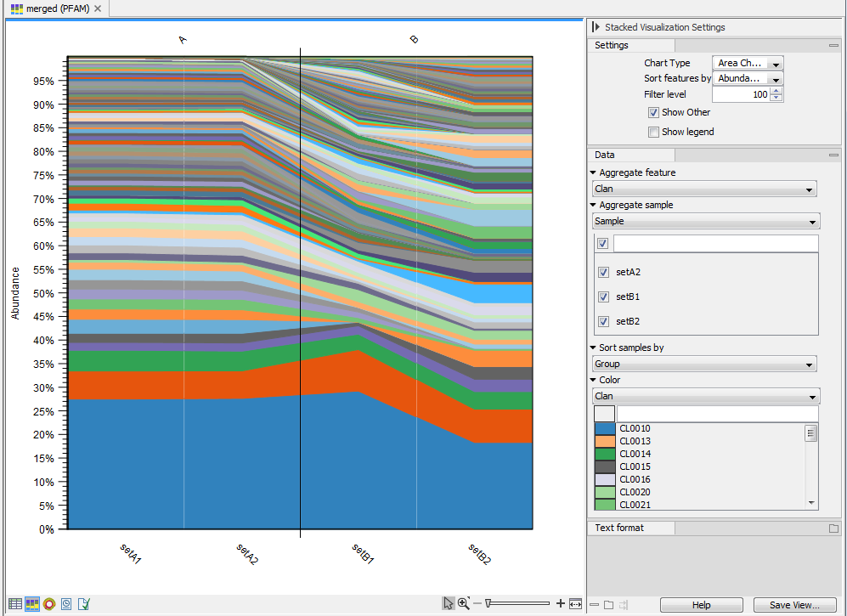The image size is (847, 616).
Task: Activate the arrow selection pointer tool
Action: [x=448, y=603]
